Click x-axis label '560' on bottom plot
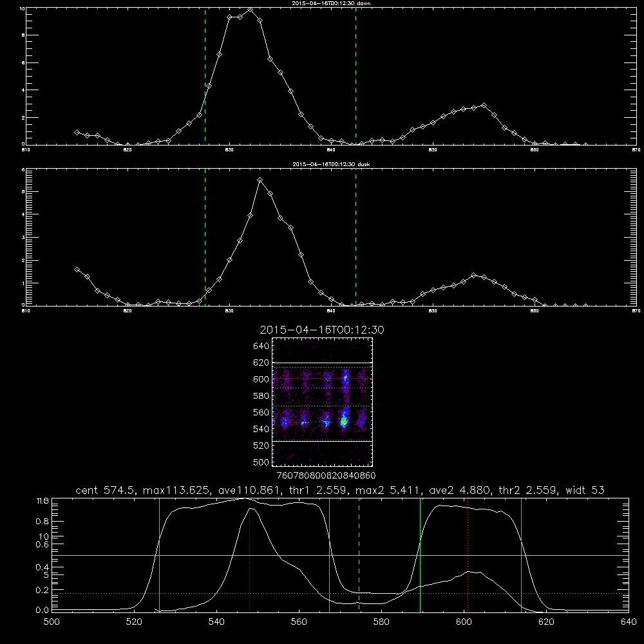Screen dimensions: 644x644 [x=299, y=621]
